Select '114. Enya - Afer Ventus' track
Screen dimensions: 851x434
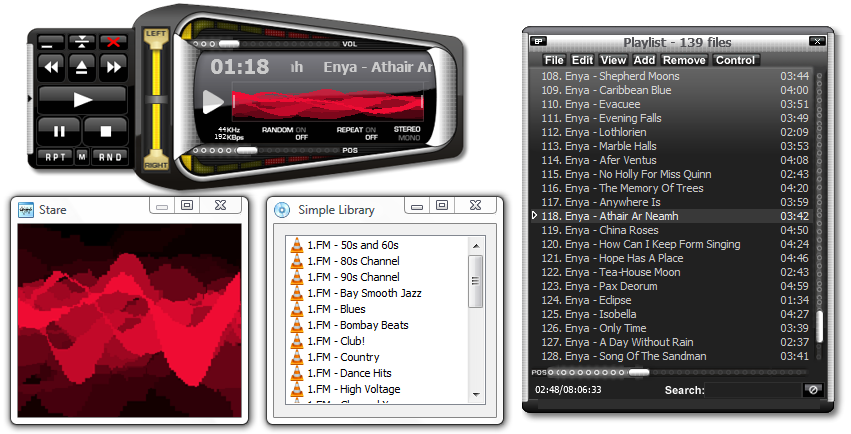pyautogui.click(x=675, y=160)
